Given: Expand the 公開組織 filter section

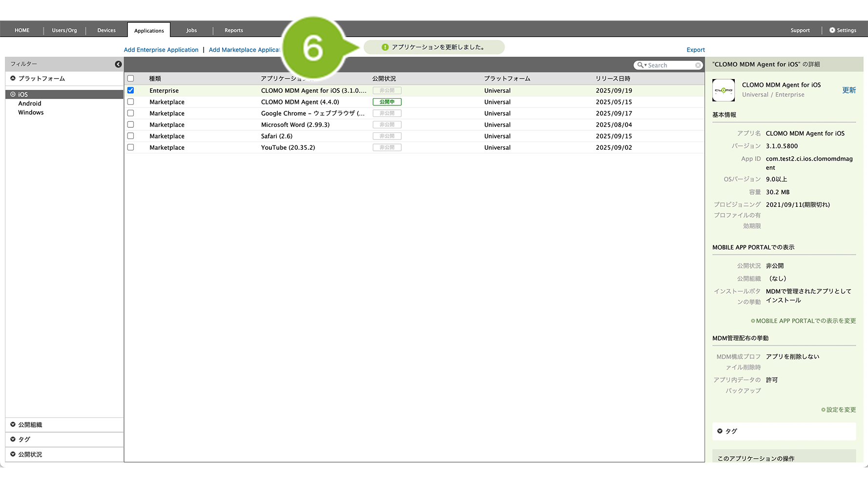Looking at the screenshot, I should click(x=13, y=425).
